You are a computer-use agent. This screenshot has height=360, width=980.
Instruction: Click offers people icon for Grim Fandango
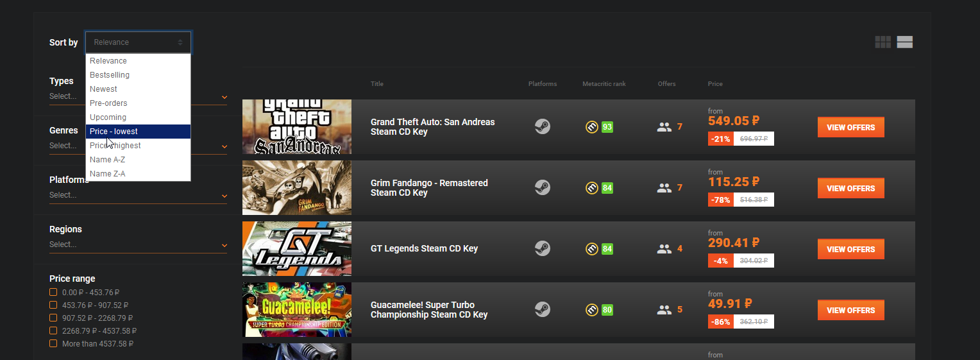coord(664,188)
